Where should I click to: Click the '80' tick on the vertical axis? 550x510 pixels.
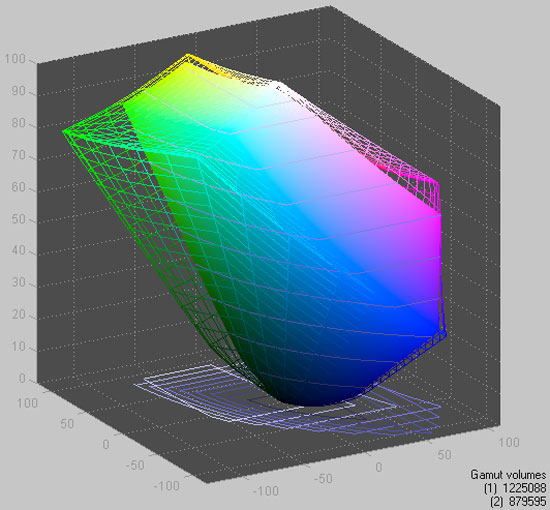point(18,123)
